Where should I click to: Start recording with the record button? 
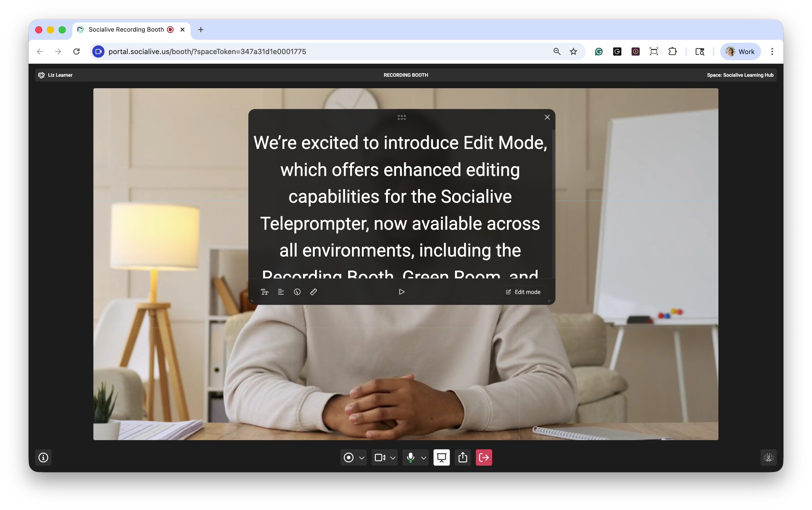(x=349, y=457)
